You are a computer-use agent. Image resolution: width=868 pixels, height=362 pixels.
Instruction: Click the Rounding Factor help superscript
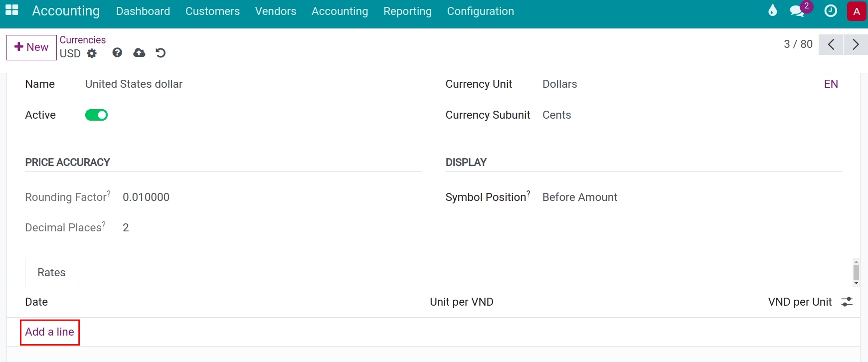[x=109, y=193]
